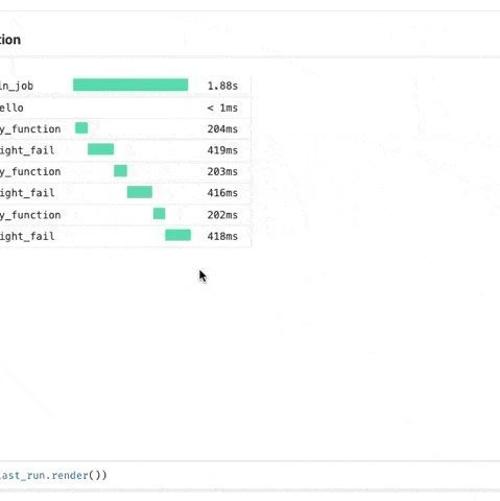Click the bar for the 202ms function
The image size is (500, 501).
pyautogui.click(x=159, y=214)
